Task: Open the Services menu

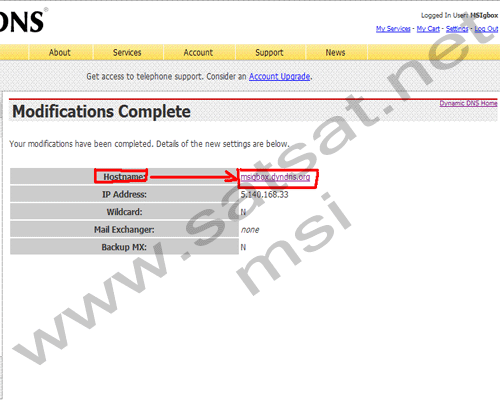Action: pos(127,53)
